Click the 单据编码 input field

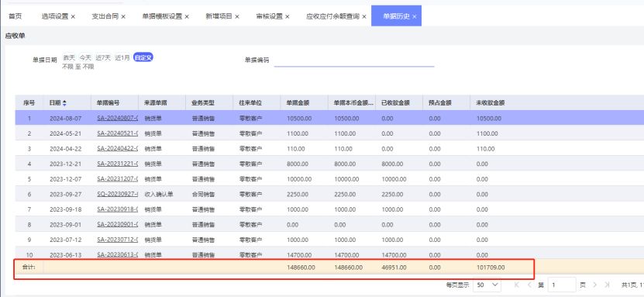[354, 60]
